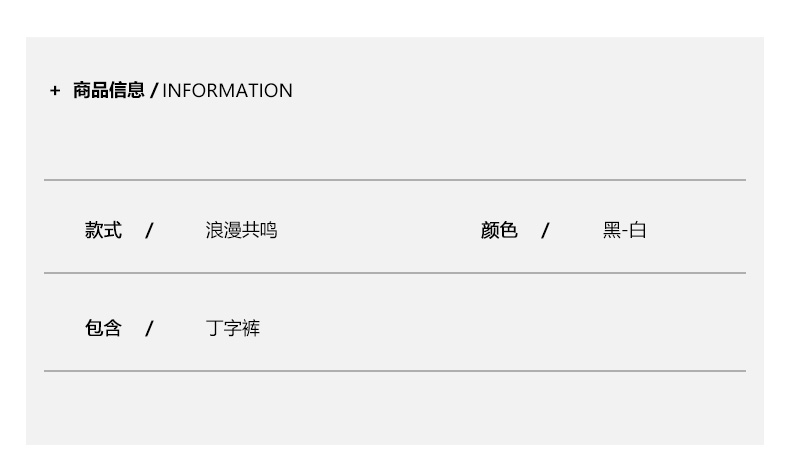This screenshot has width=790, height=459.
Task: Select the 商品信息 heading text
Action: (109, 91)
